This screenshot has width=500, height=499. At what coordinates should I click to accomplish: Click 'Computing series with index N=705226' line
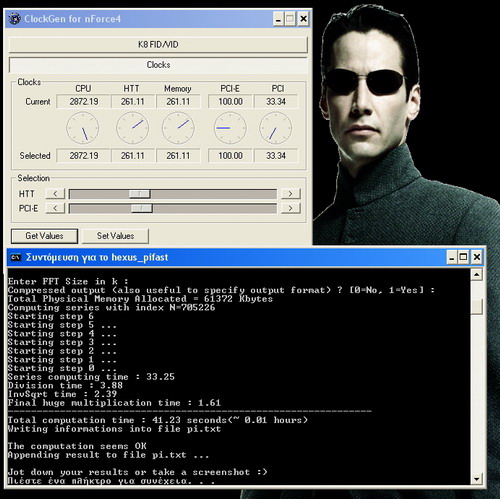(111, 307)
